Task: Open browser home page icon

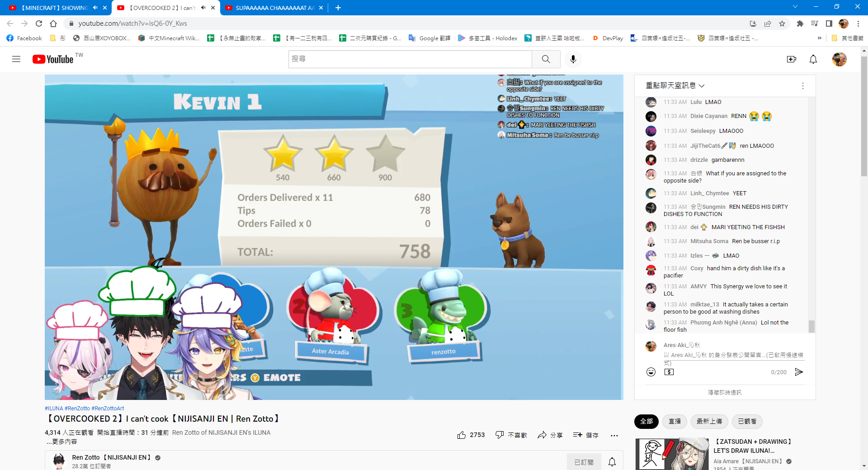Action: [x=53, y=23]
